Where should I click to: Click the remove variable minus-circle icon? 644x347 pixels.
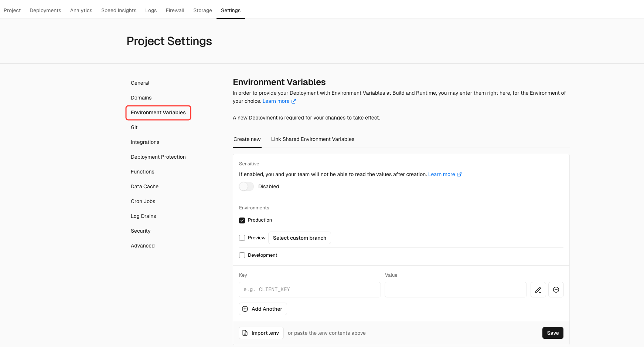[556, 290]
